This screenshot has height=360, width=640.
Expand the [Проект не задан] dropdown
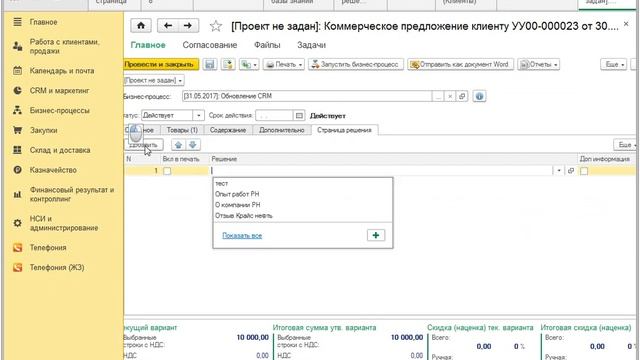click(x=154, y=80)
